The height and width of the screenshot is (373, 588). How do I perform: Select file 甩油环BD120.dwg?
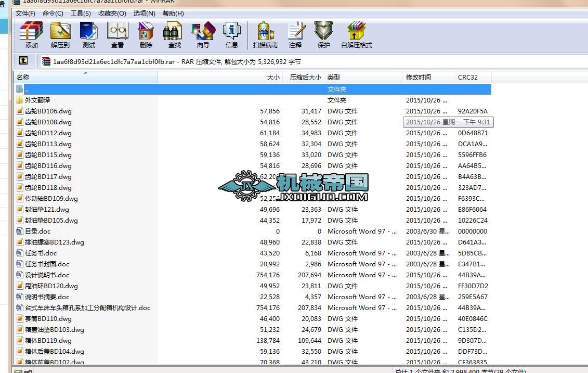51,286
